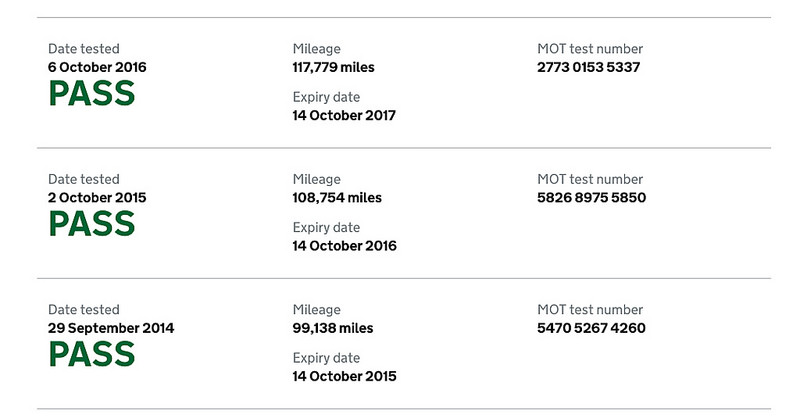Select MOT test number 5826 8975 5850
This screenshot has height=418, width=800.
tap(591, 198)
